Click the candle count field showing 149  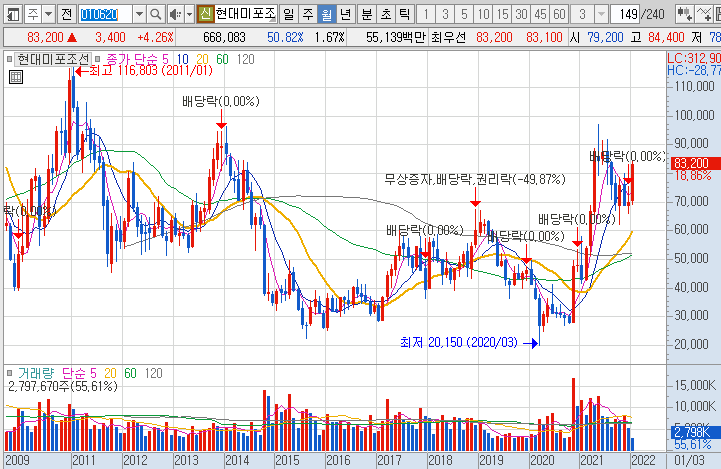tap(625, 14)
